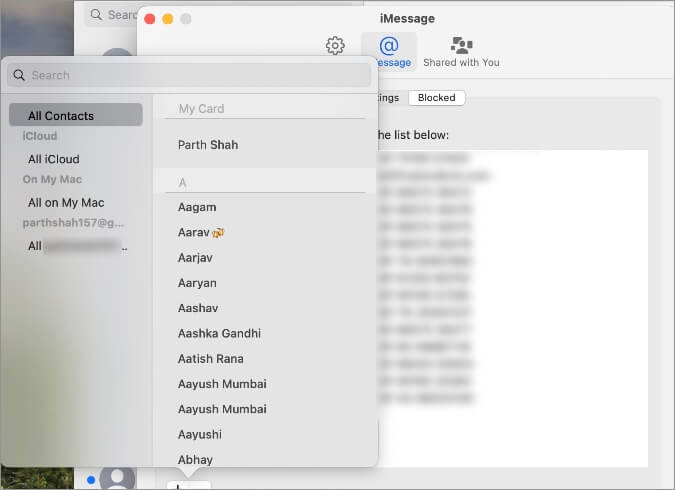Click the plus button below blocked list
Image resolution: width=675 pixels, height=490 pixels.
tap(177, 486)
